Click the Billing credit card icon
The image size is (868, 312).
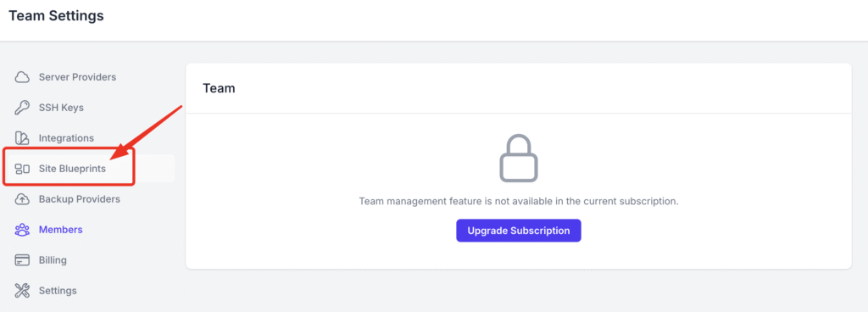(x=22, y=260)
